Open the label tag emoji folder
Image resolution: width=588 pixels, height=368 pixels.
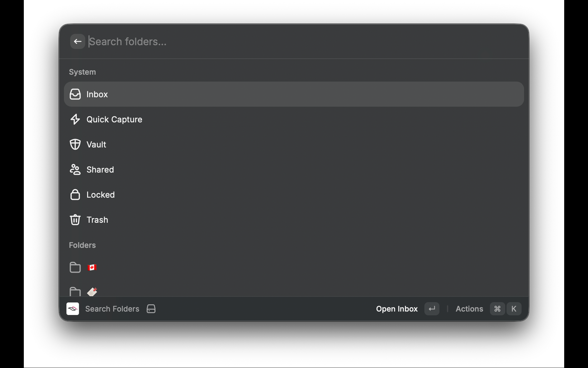92,291
